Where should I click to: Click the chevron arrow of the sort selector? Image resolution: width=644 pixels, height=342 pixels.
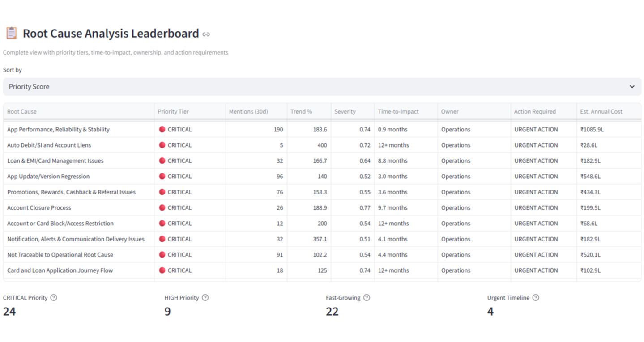click(632, 87)
